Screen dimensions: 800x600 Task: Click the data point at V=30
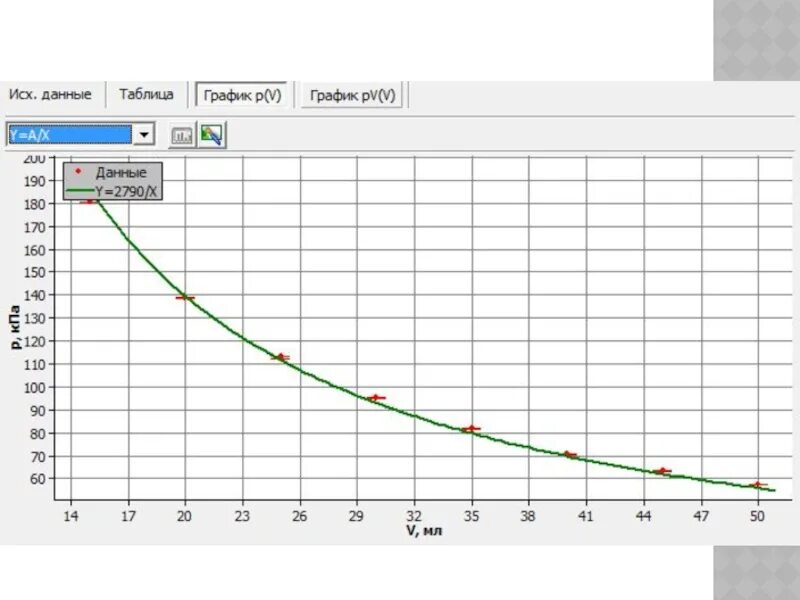[376, 397]
